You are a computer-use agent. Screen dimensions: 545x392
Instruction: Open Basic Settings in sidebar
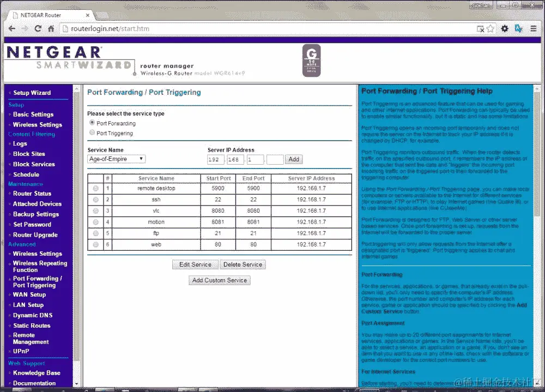click(33, 114)
